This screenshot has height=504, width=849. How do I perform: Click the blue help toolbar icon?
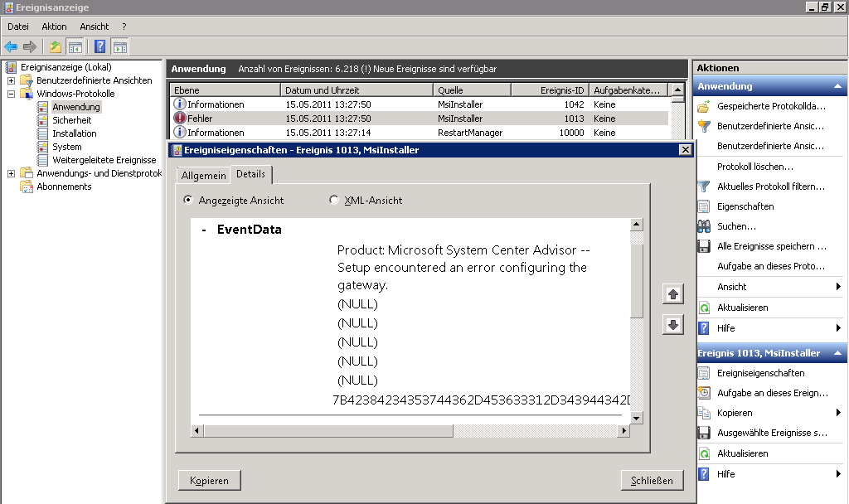pyautogui.click(x=99, y=46)
